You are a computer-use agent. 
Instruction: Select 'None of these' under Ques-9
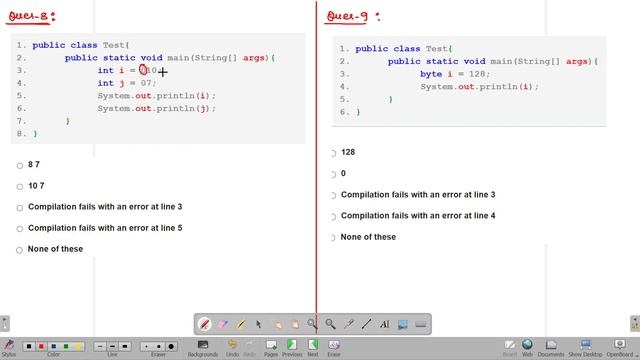333,238
